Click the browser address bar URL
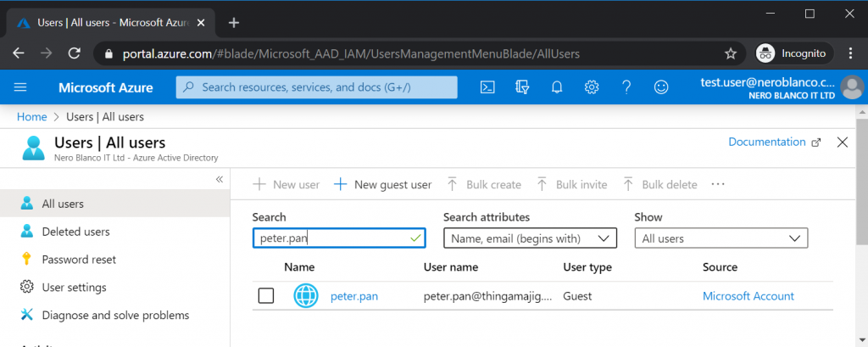This screenshot has height=347, width=868. pos(351,53)
